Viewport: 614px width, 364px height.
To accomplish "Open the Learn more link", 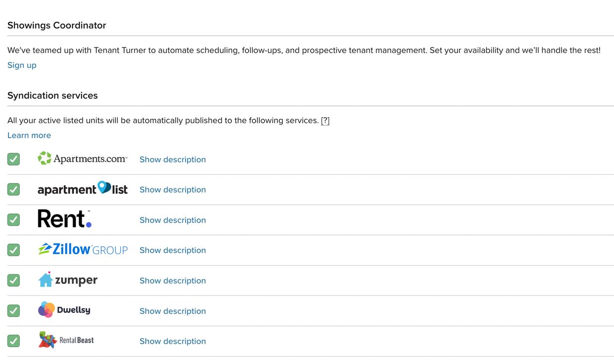I will point(29,136).
